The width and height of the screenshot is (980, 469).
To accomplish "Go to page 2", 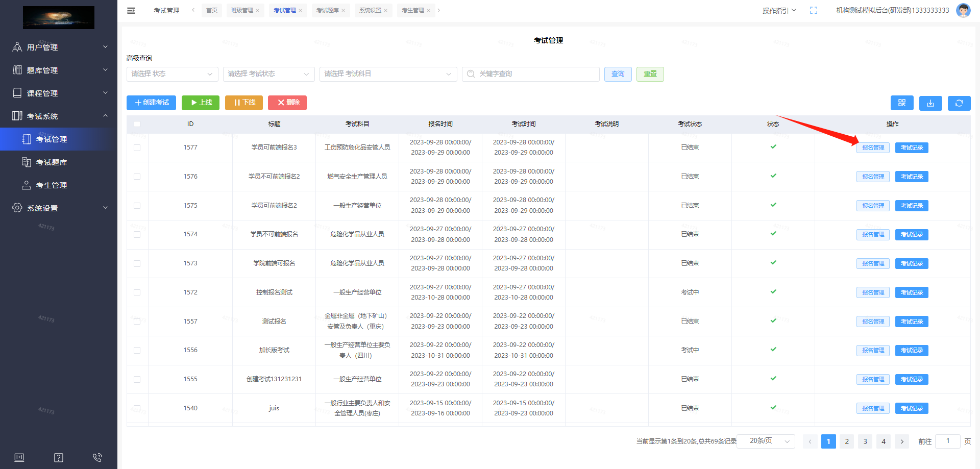I will click(x=847, y=441).
